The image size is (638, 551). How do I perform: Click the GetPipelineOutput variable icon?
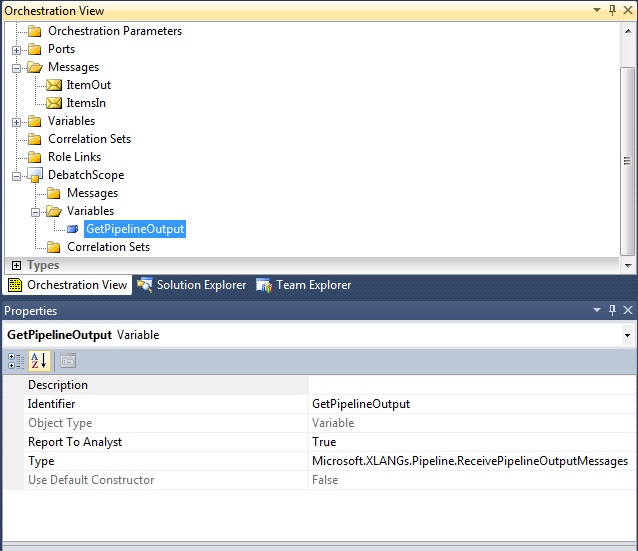pos(72,229)
